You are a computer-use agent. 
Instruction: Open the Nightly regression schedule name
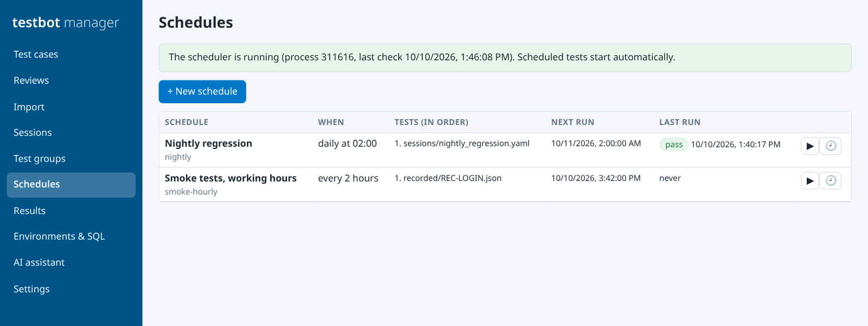pos(208,143)
